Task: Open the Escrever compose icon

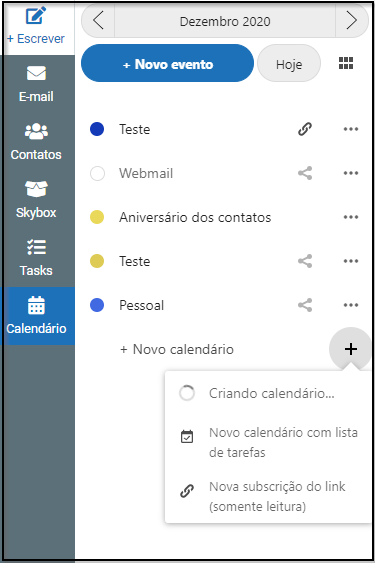Action: [x=36, y=15]
